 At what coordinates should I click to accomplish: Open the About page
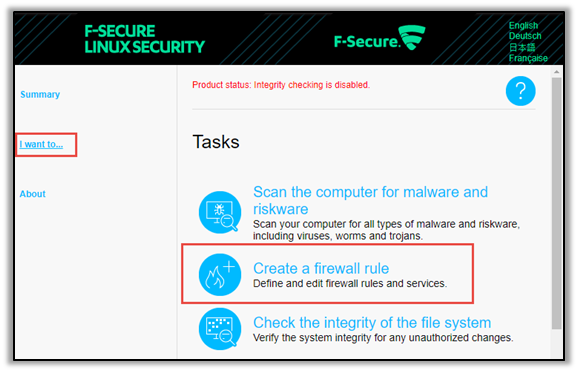pyautogui.click(x=32, y=194)
